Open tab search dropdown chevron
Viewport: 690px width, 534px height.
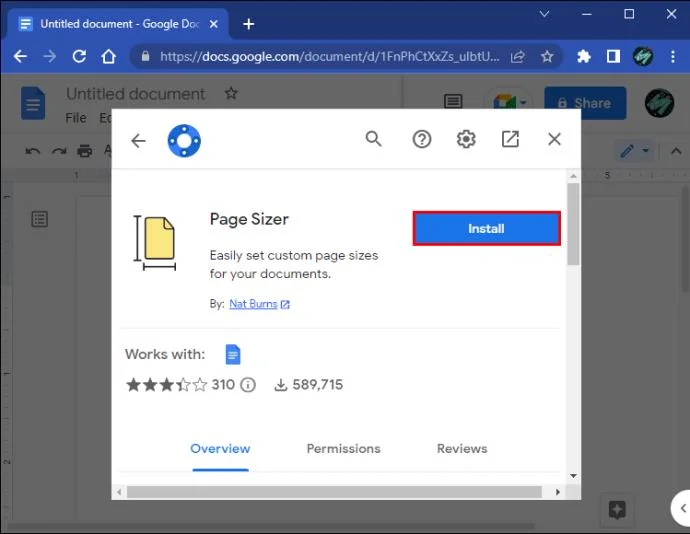tap(544, 14)
